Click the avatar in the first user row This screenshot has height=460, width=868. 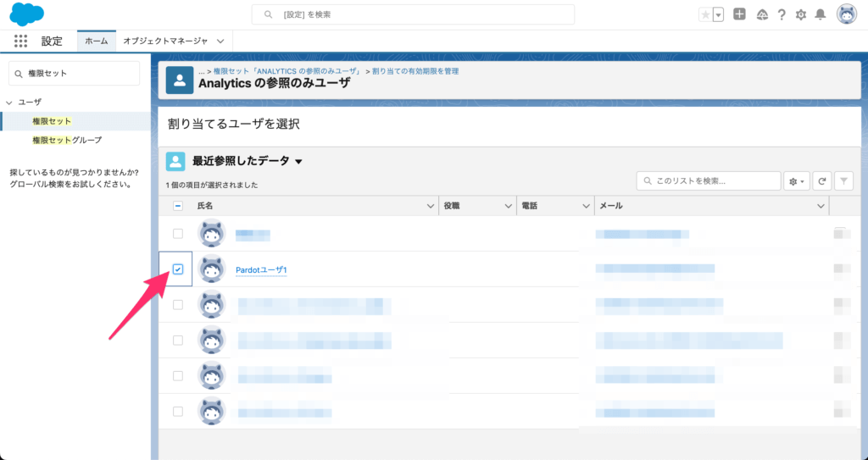click(x=211, y=234)
